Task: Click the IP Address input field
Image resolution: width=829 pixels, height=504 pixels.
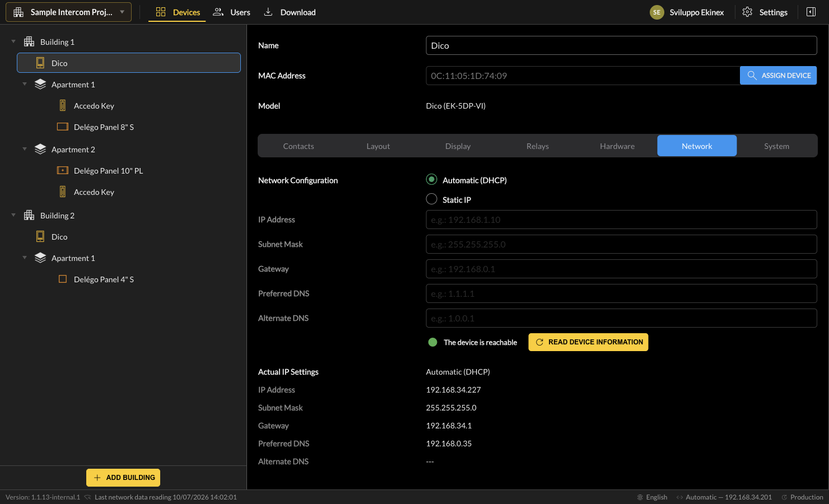Action: pos(621,220)
